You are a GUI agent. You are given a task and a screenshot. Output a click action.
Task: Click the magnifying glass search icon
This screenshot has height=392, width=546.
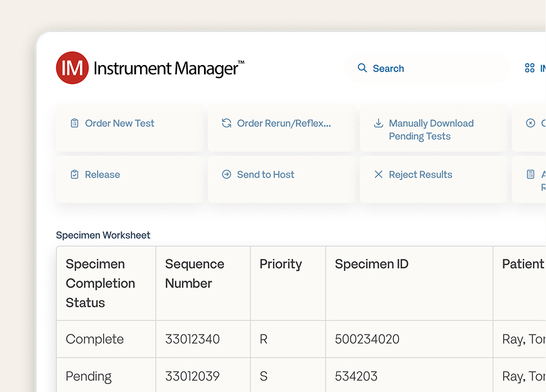[362, 68]
